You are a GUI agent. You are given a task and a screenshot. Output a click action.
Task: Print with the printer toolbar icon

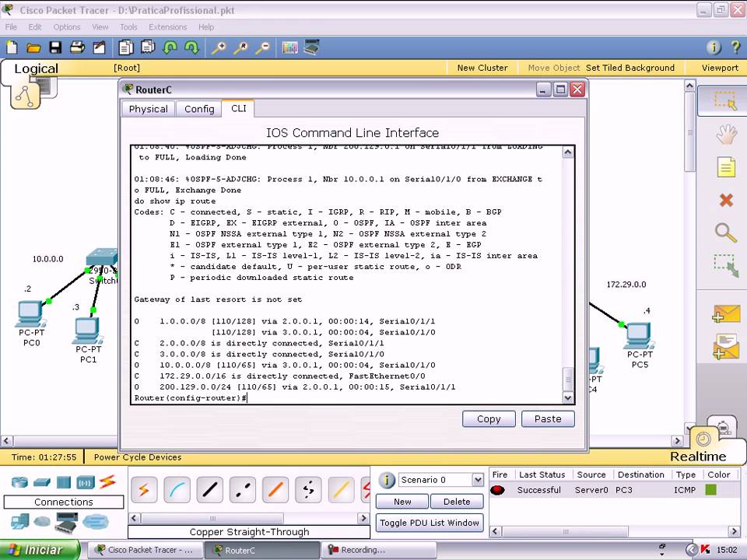(77, 47)
